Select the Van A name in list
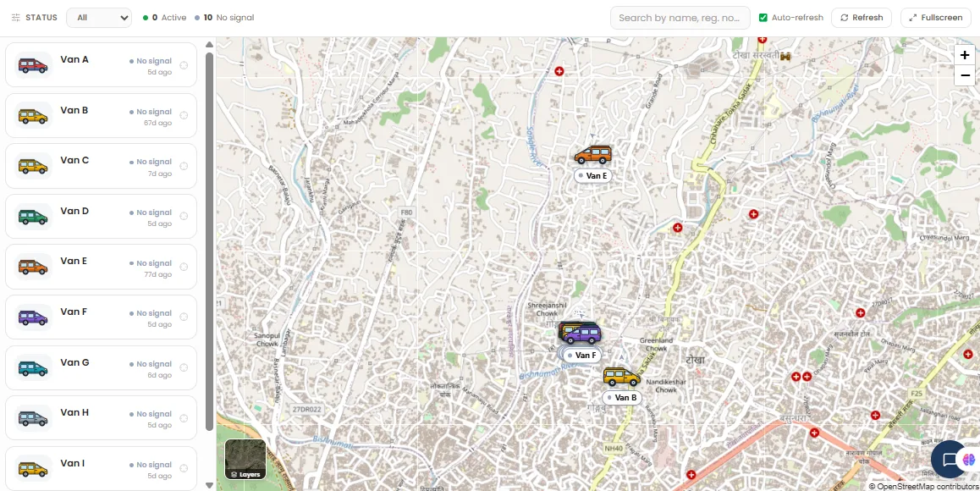Viewport: 980px width, 491px height. [74, 59]
